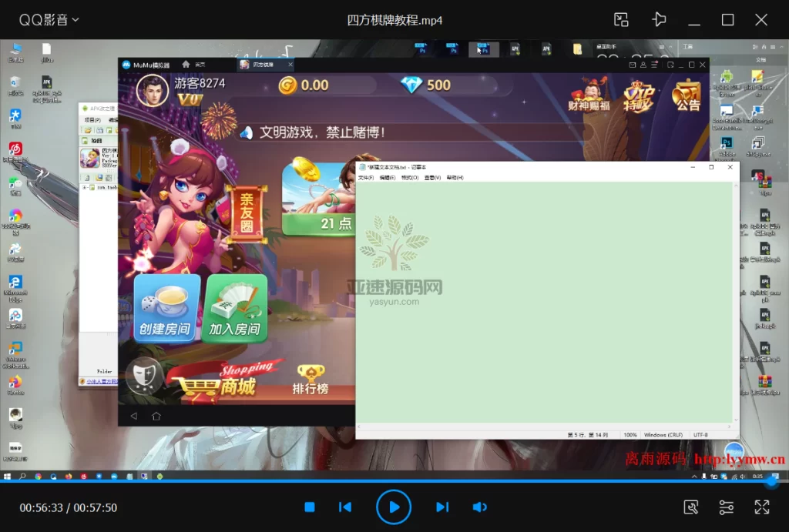The height and width of the screenshot is (532, 789).
Task: Tap the emulator's Android home icon
Action: point(156,416)
